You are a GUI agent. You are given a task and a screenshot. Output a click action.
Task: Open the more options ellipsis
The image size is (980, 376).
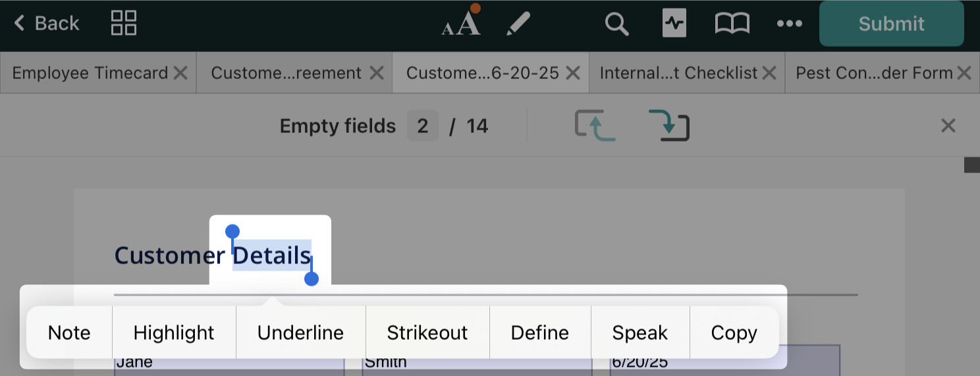pos(789,24)
